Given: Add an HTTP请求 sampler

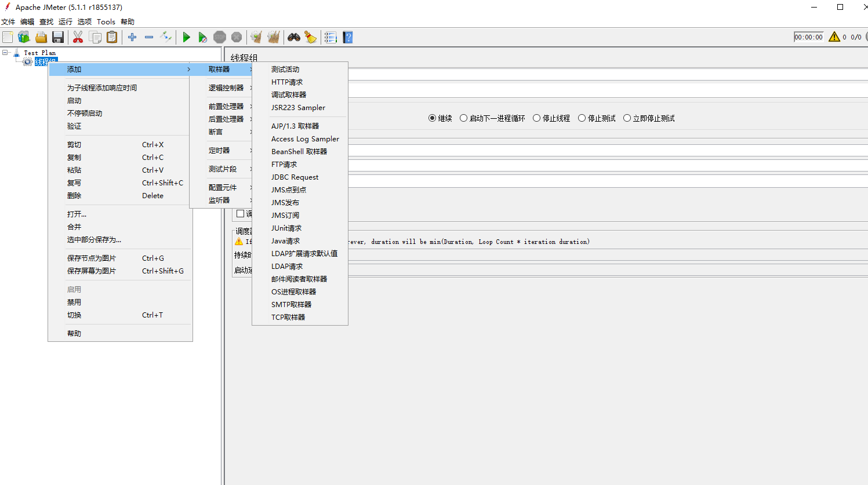Looking at the screenshot, I should pos(300,82).
